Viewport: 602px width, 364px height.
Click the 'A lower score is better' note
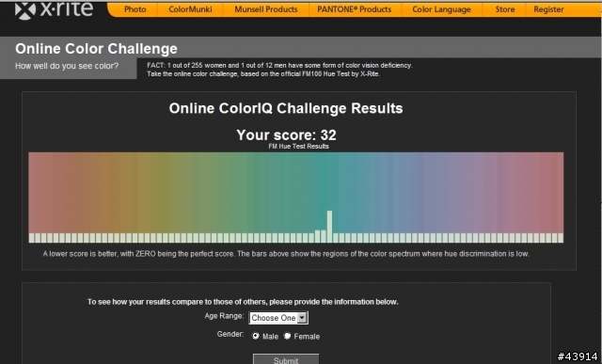tap(286, 254)
